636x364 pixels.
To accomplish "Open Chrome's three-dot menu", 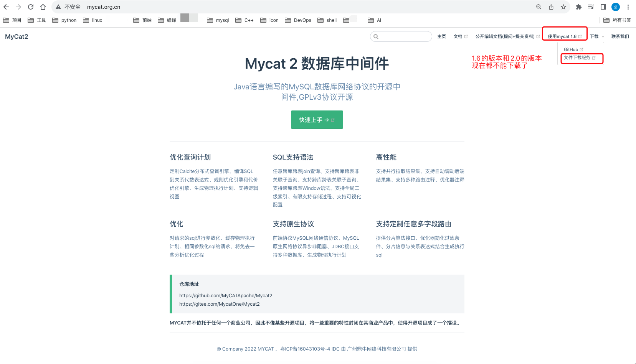I will coord(628,7).
